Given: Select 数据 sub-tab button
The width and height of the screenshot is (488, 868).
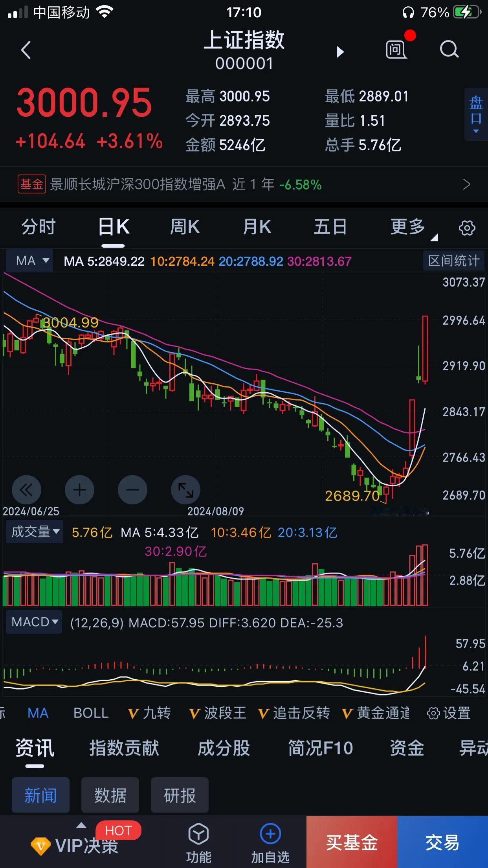Looking at the screenshot, I should tap(110, 795).
